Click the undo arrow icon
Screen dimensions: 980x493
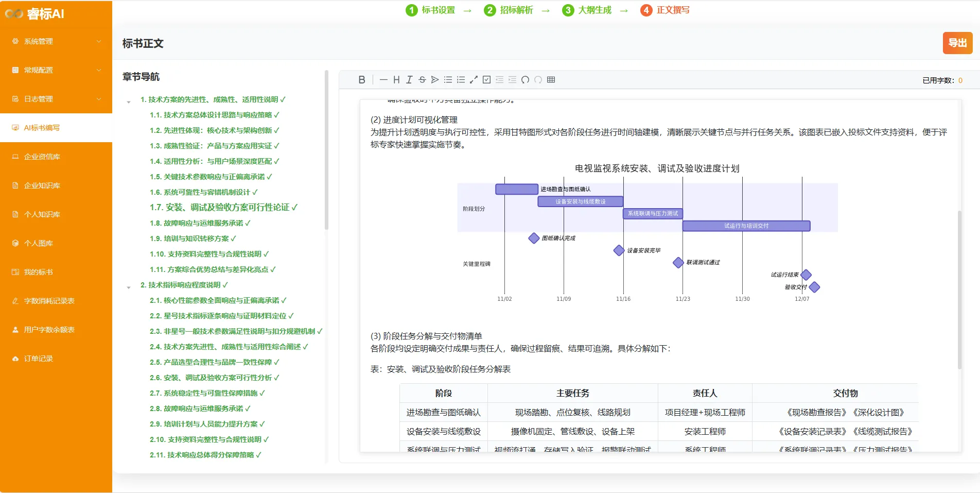(525, 80)
